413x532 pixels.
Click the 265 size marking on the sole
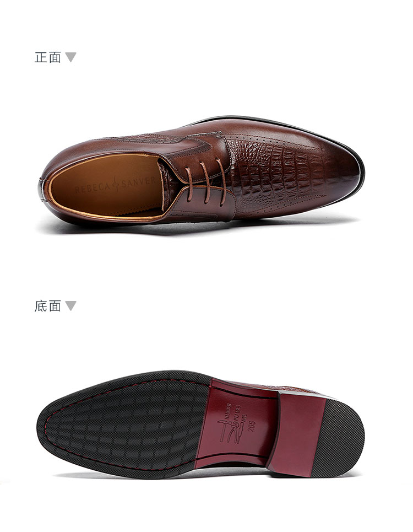(252, 426)
